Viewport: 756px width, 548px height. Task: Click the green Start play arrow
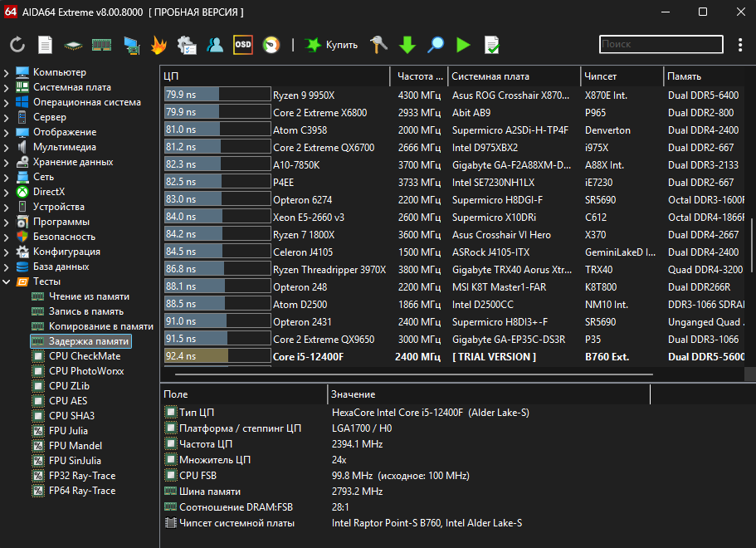pyautogui.click(x=463, y=45)
